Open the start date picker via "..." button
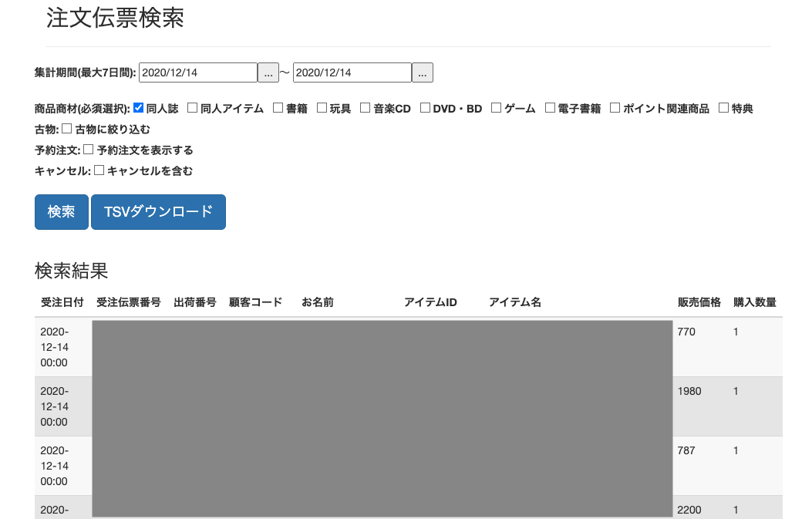Screen dimensions: 812x519 (268, 72)
